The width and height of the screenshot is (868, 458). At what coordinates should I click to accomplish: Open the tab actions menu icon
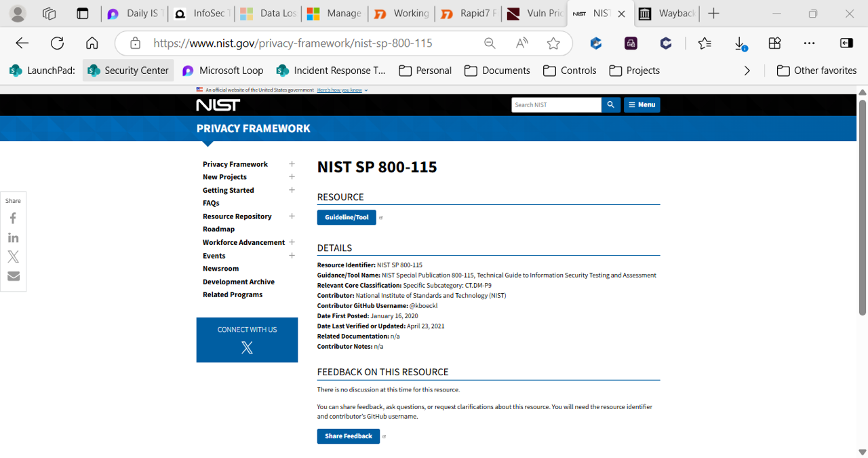[x=83, y=14]
